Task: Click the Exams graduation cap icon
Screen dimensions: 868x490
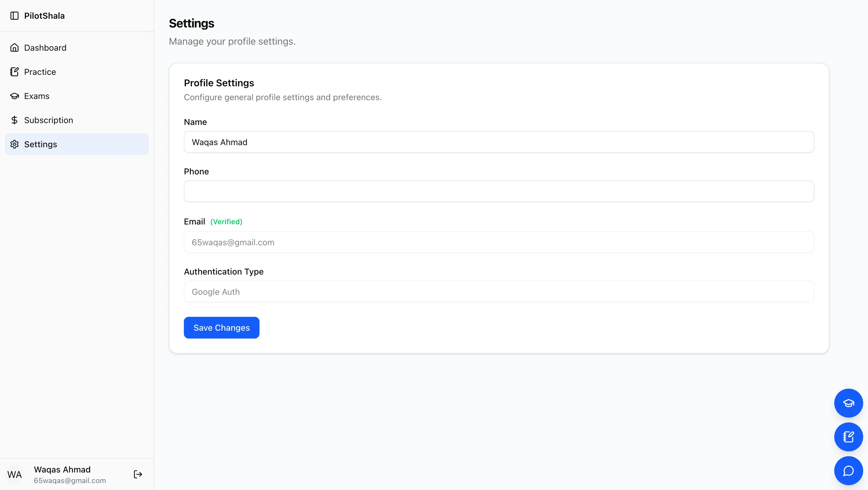Action: 14,96
